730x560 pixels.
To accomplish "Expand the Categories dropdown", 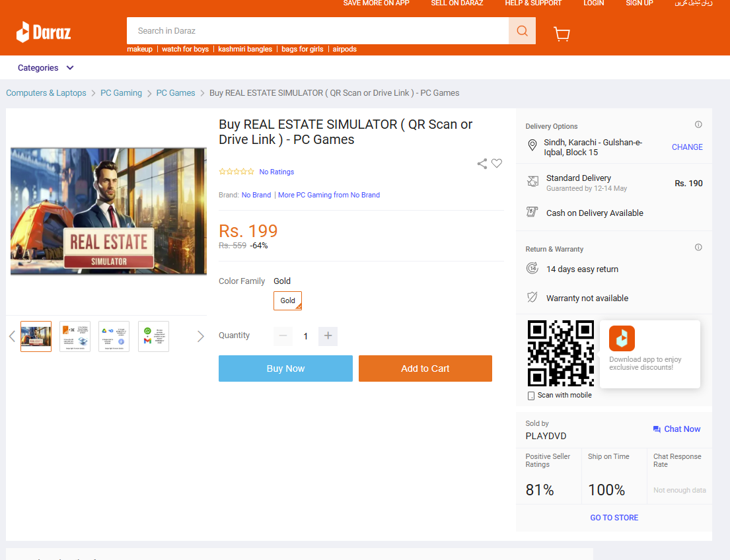I will pyautogui.click(x=46, y=68).
